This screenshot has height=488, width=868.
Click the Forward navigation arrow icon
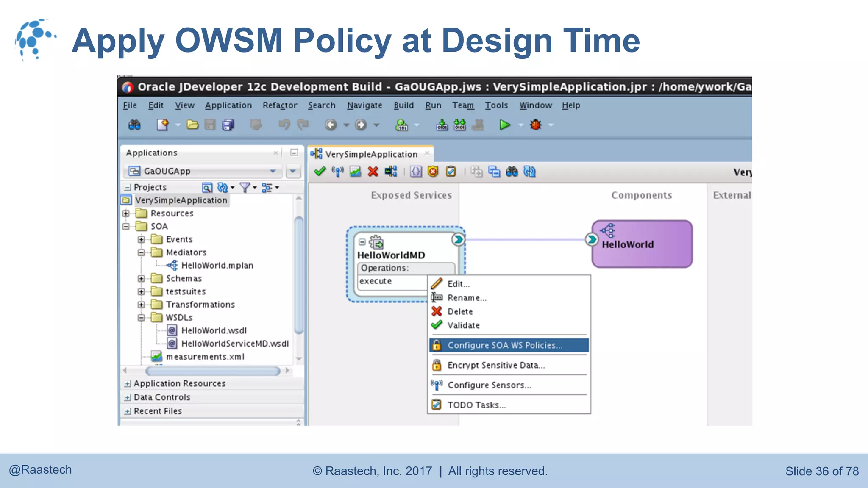pos(361,125)
